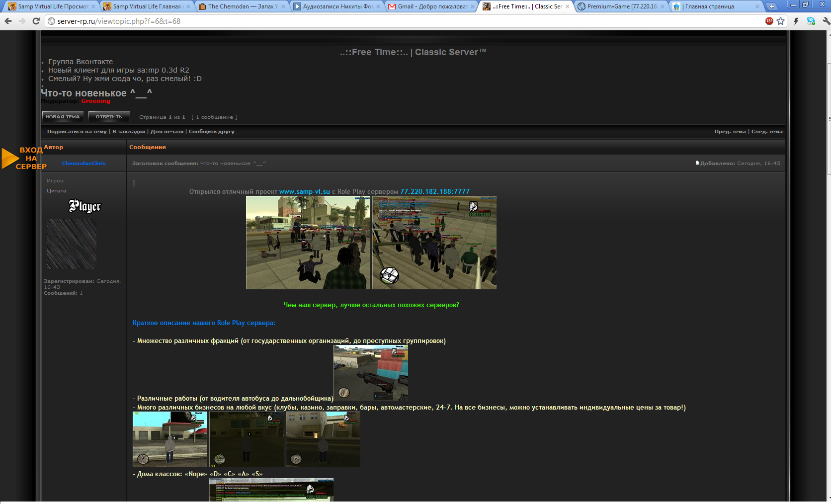Close the Samp Virtual Life Просмотр tab
This screenshot has width=831, height=504.
pyautogui.click(x=93, y=6)
